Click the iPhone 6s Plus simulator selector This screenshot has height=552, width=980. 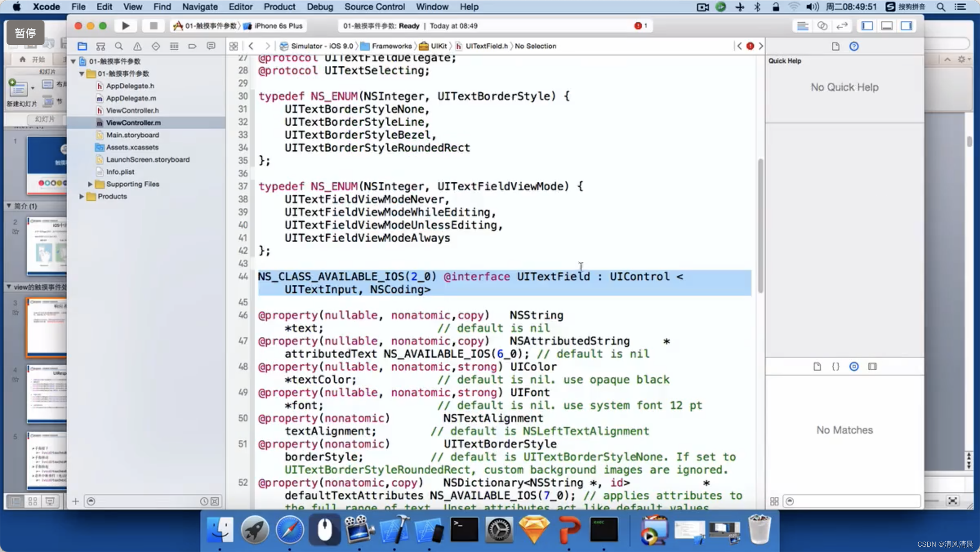pos(276,26)
